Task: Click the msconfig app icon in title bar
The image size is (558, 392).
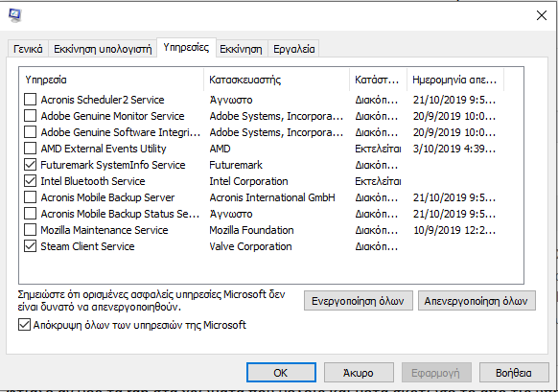Action: (x=15, y=15)
